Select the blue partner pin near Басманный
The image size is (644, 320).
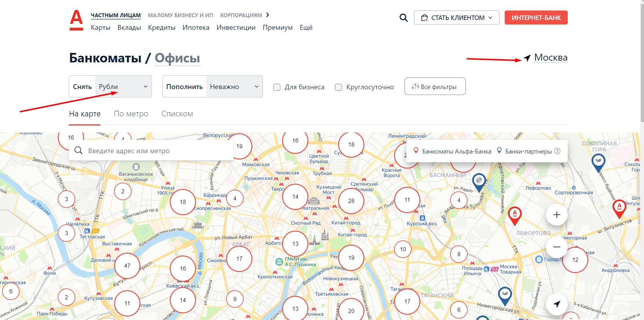click(x=479, y=182)
